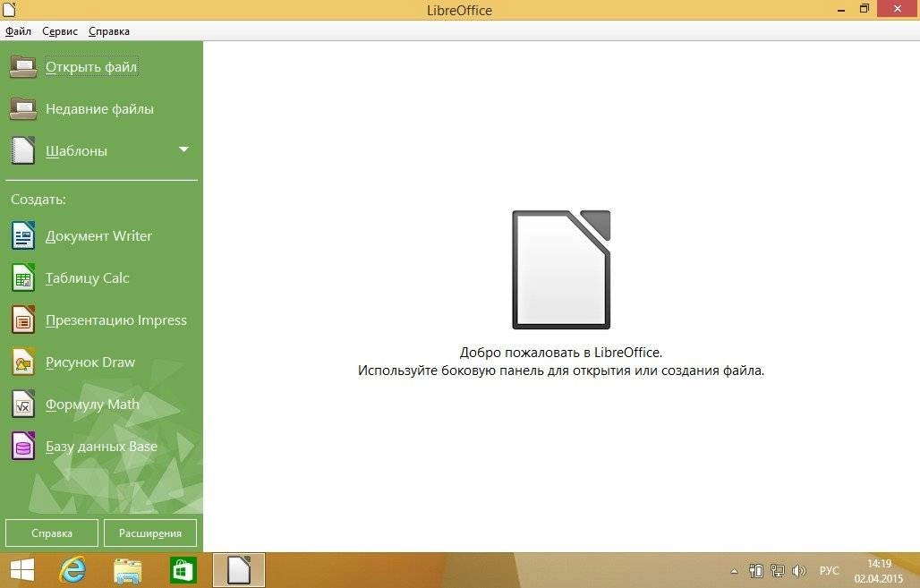Click Открыть файл label
920x588 pixels.
[x=91, y=67]
